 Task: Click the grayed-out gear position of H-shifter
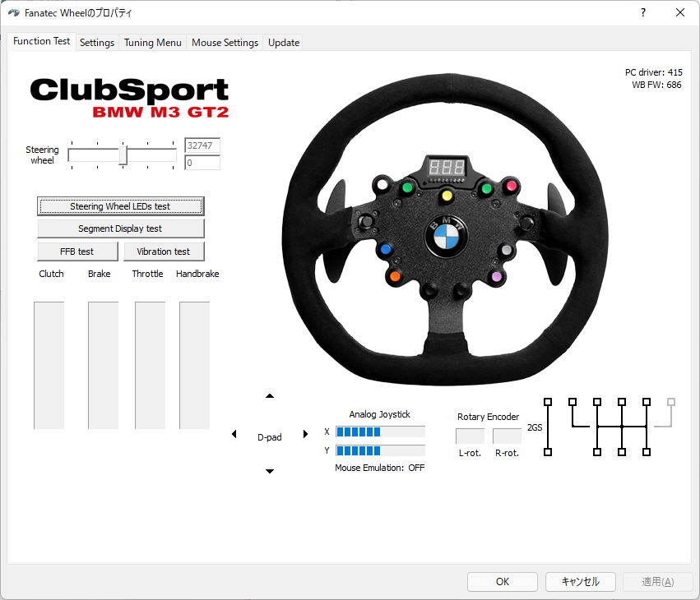(x=670, y=402)
